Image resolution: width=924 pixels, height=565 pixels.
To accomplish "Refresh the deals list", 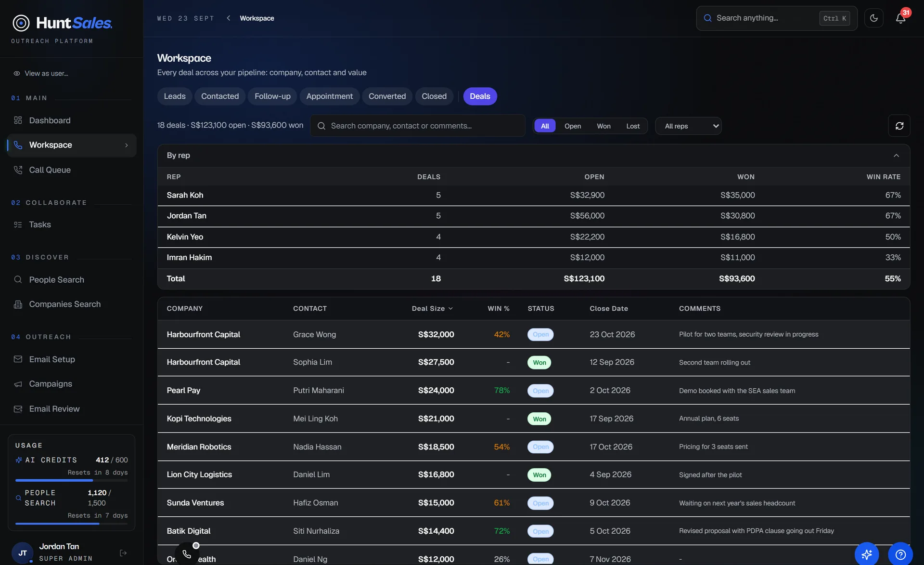I will tap(899, 126).
